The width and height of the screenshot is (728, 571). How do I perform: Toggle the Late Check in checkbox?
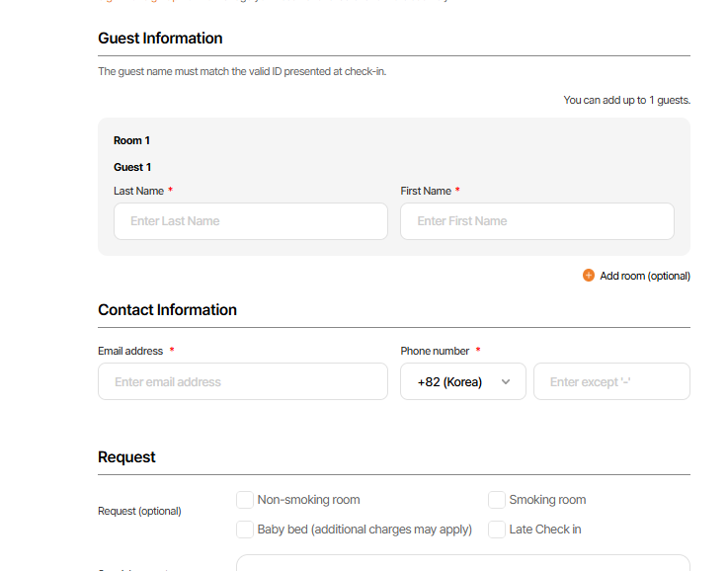click(497, 530)
